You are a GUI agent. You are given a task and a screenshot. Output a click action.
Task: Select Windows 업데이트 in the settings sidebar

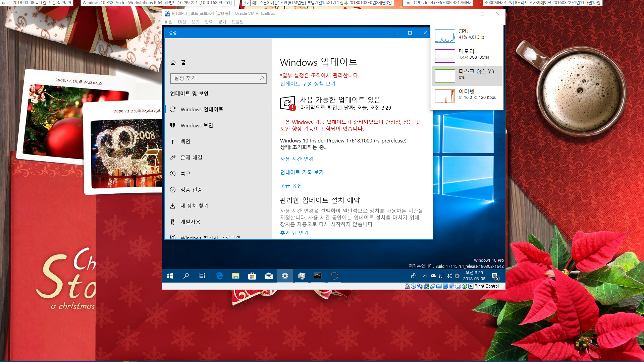point(217,109)
